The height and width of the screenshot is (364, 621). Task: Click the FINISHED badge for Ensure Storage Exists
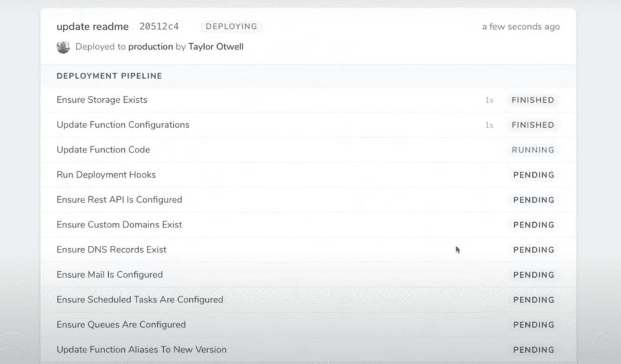click(x=532, y=100)
